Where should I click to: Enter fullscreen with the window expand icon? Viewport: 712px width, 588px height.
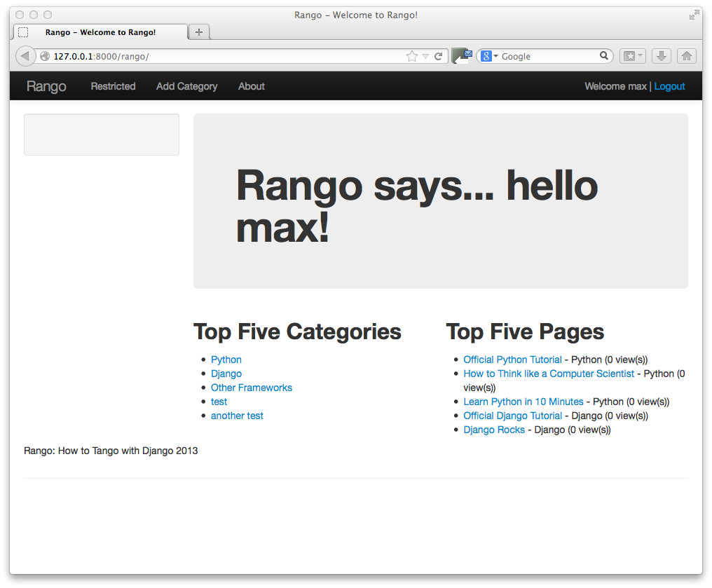pyautogui.click(x=694, y=15)
